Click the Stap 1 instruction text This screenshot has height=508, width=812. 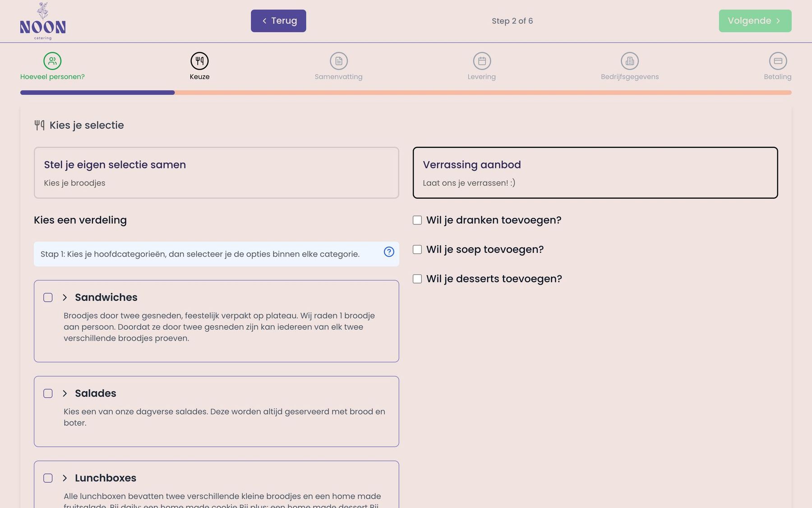point(200,254)
